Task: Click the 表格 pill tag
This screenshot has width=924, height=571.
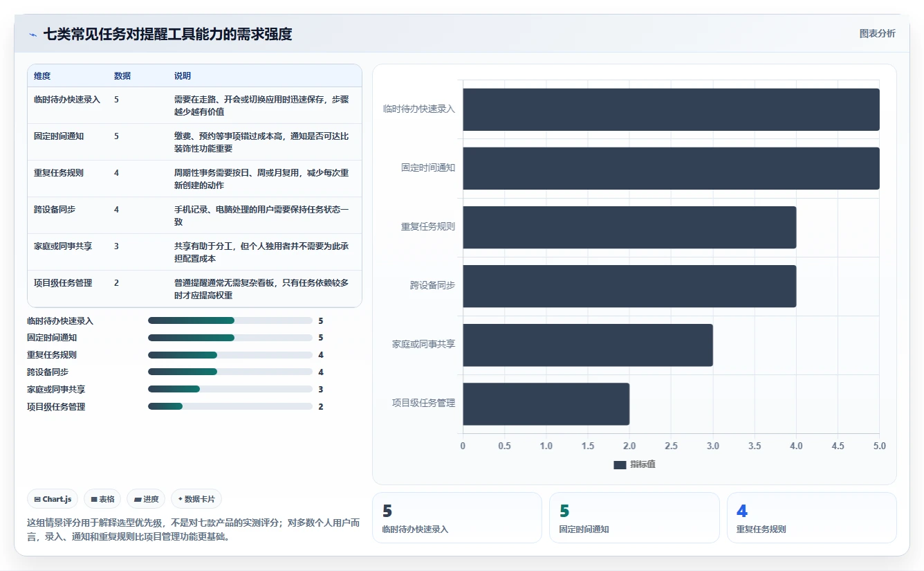Action: (x=102, y=499)
